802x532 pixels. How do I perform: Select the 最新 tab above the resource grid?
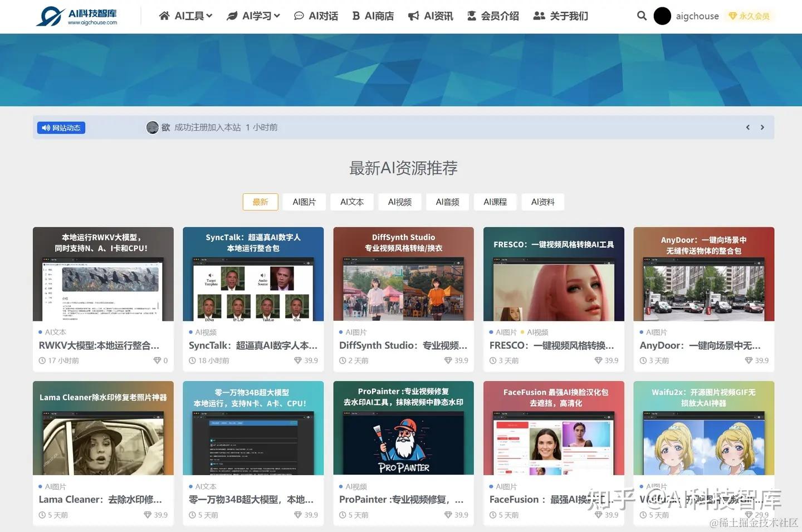(260, 202)
